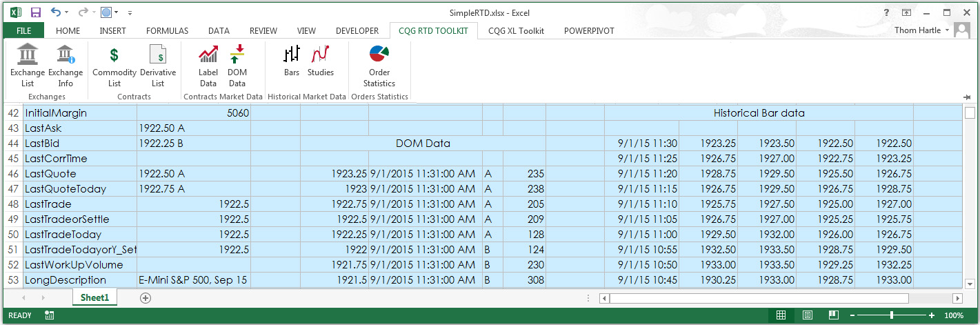Open the blue circle icon's dropdown arrow

116,12
